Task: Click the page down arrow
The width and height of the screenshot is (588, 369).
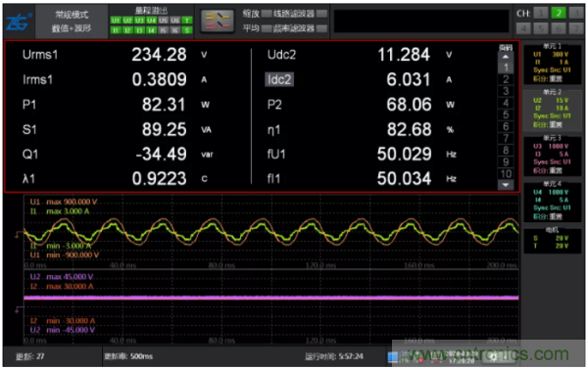Action: point(506,185)
